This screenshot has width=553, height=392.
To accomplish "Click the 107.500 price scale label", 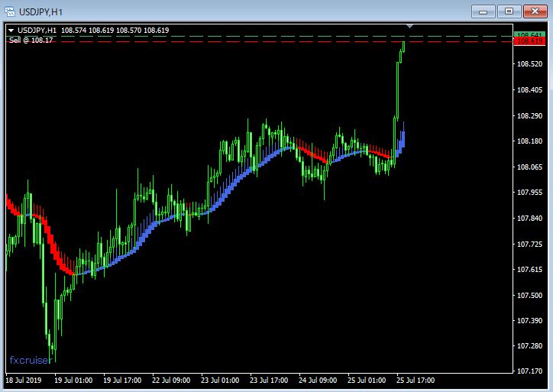I will (x=529, y=295).
